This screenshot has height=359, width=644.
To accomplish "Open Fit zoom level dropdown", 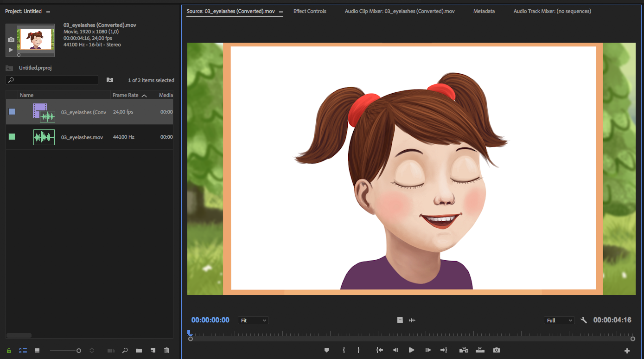I will (x=253, y=321).
